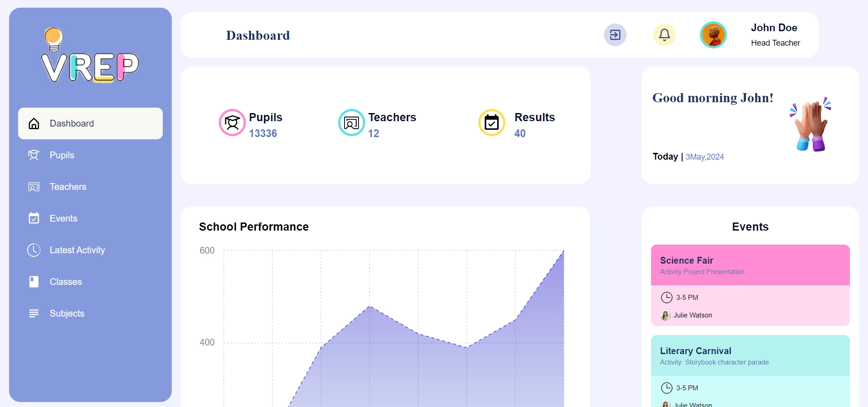Click Julie Watson avatar in Science Fair card
868x407 pixels.
665,315
